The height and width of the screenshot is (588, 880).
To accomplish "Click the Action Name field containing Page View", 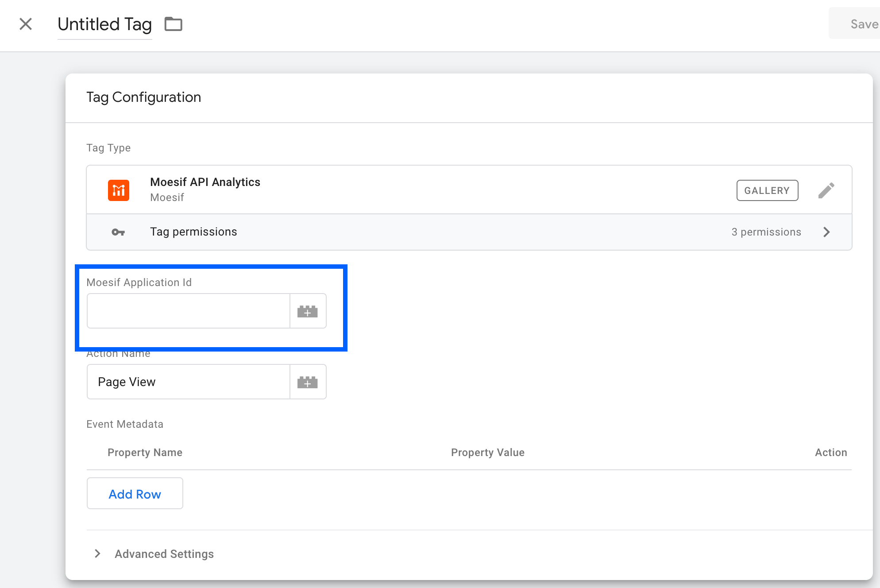I will click(189, 382).
